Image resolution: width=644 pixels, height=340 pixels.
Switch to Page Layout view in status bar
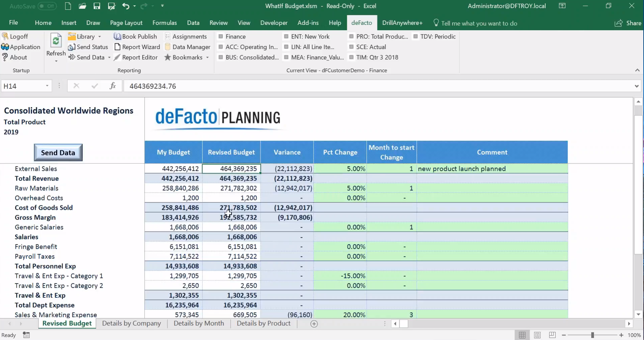[537, 335]
